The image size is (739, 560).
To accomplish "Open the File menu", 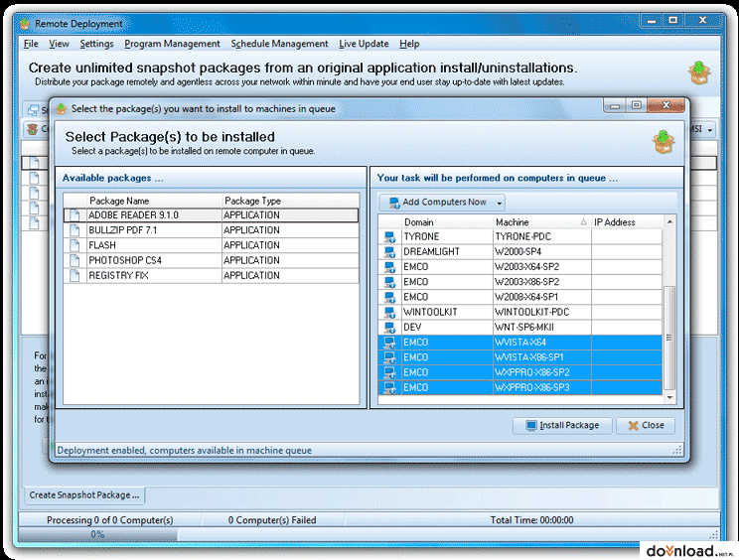I will [x=31, y=44].
